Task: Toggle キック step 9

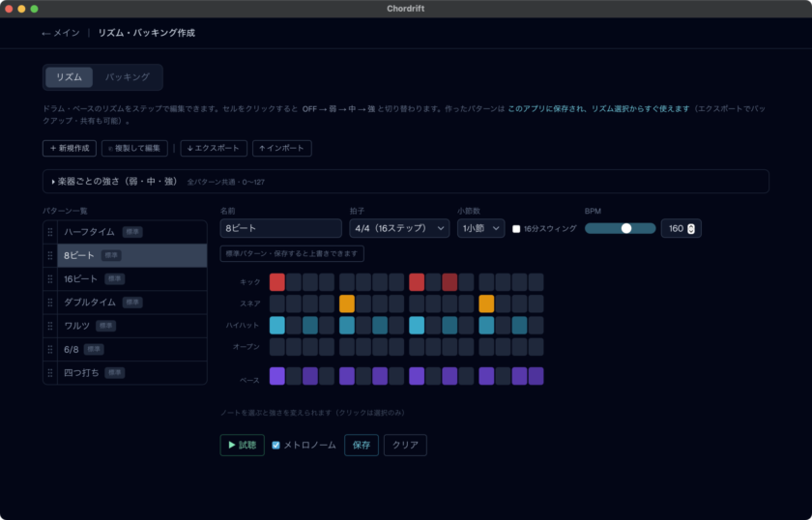Action: [417, 282]
